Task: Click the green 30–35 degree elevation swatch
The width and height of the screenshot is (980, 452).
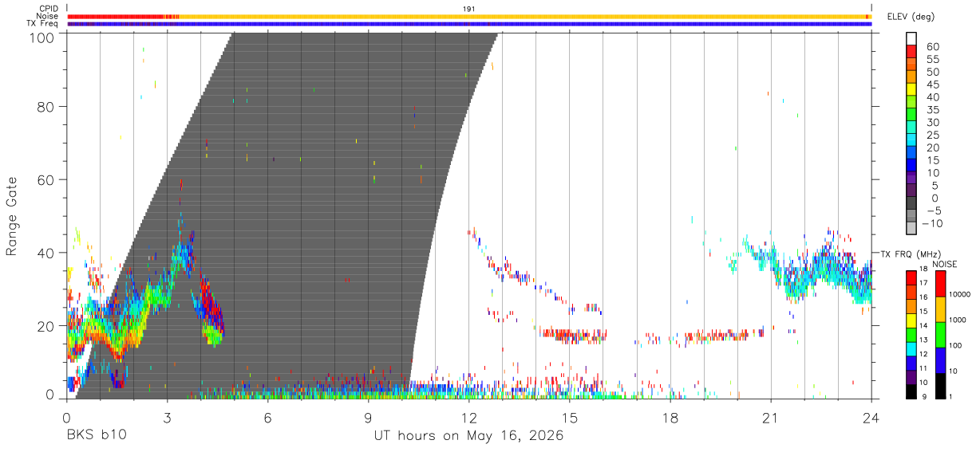Action: (x=911, y=115)
